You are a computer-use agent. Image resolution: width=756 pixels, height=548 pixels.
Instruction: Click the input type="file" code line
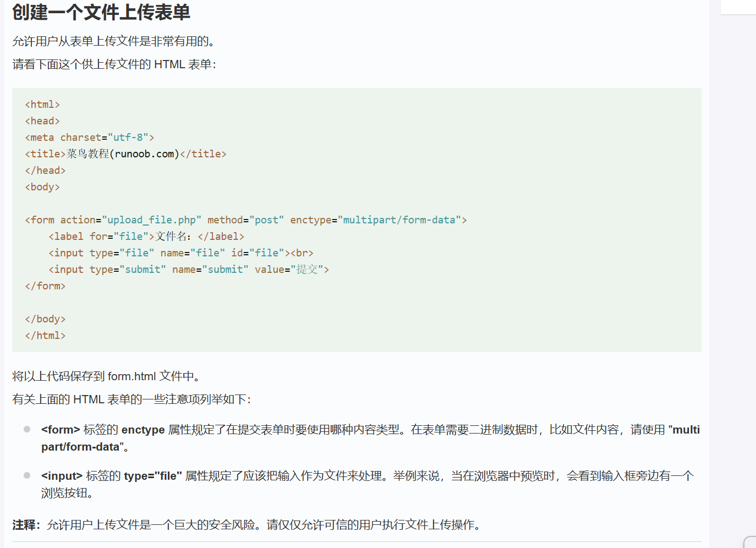pos(180,253)
